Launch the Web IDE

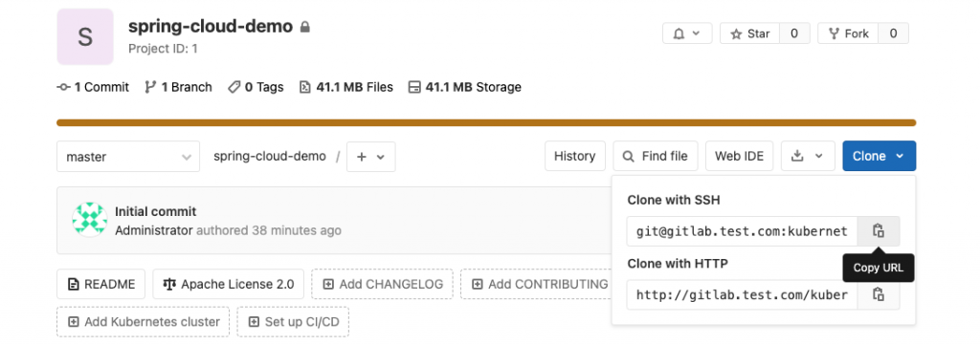pos(740,156)
